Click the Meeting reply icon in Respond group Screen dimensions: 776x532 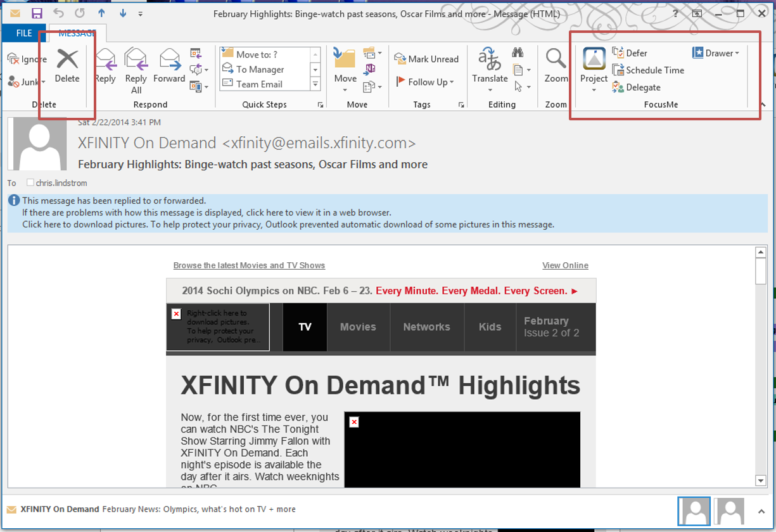click(x=195, y=53)
